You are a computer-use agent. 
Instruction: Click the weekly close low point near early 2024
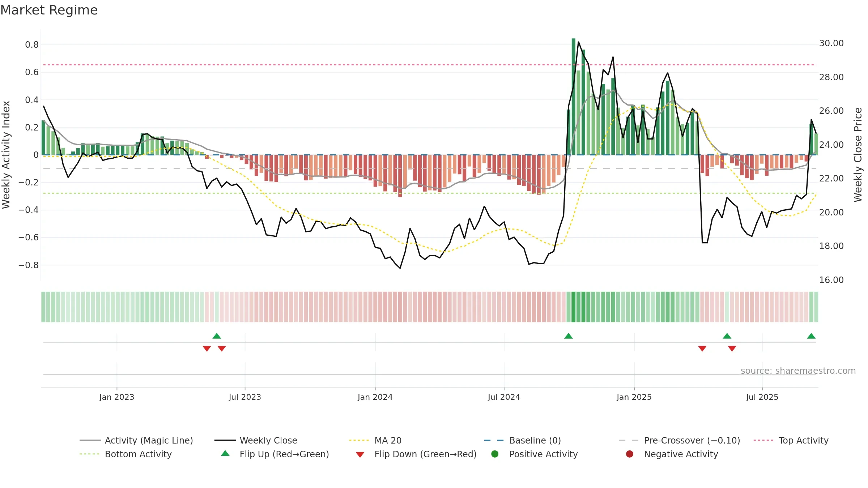tap(400, 268)
